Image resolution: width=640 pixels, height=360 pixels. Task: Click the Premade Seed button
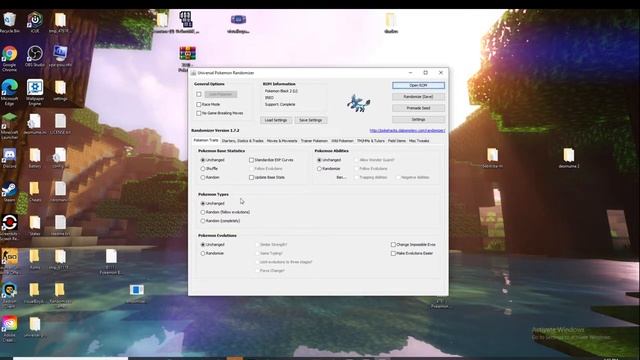tap(418, 108)
